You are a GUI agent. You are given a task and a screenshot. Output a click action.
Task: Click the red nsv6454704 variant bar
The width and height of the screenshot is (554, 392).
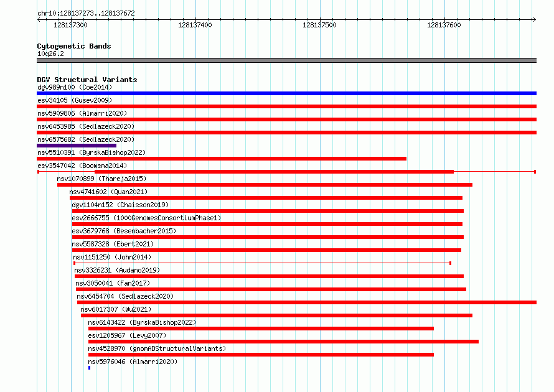pos(307,302)
